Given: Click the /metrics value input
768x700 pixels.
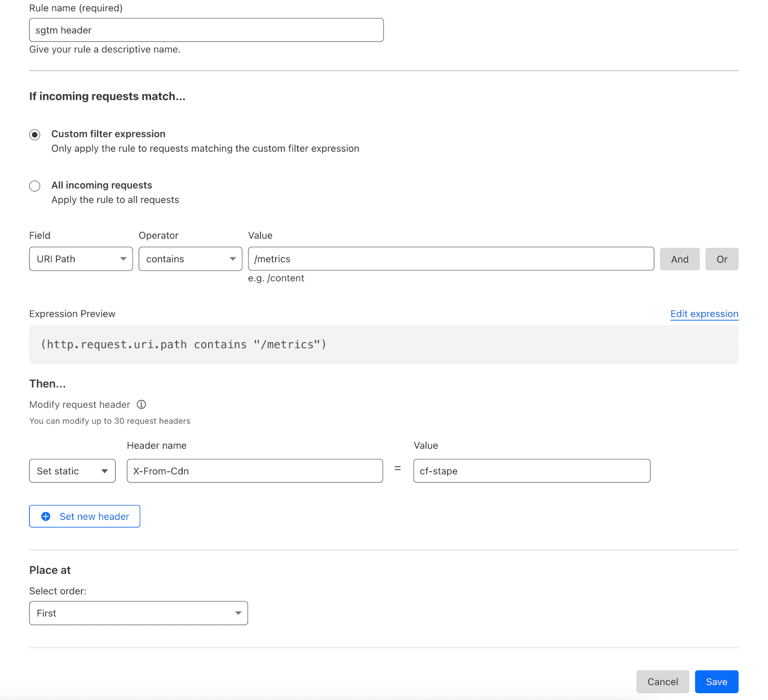Looking at the screenshot, I should tap(451, 259).
